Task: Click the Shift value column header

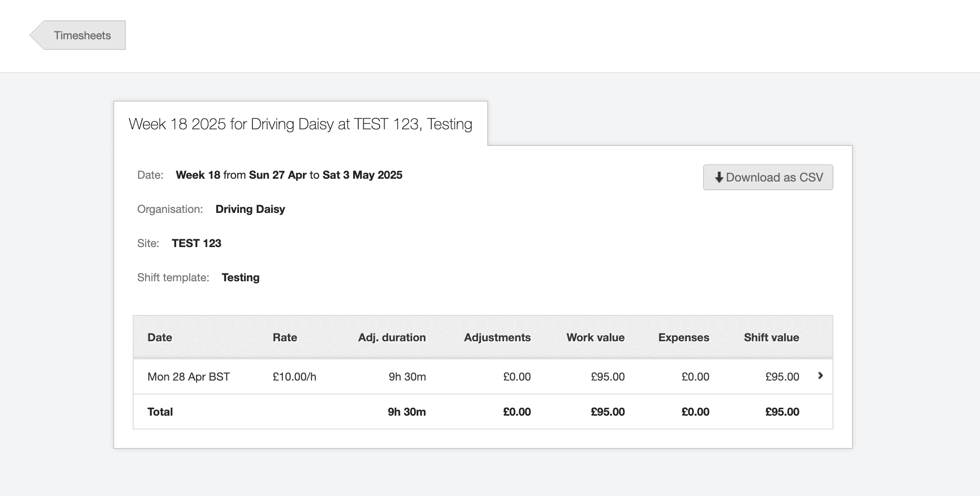Action: [771, 338]
